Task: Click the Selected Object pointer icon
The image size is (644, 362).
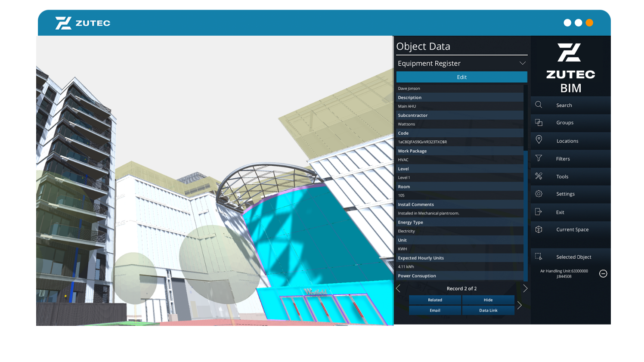Action: pyautogui.click(x=539, y=257)
